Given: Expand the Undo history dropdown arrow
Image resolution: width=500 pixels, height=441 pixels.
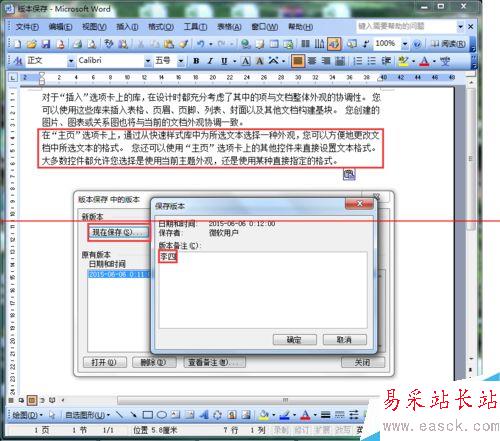Looking at the screenshot, I should click(211, 44).
